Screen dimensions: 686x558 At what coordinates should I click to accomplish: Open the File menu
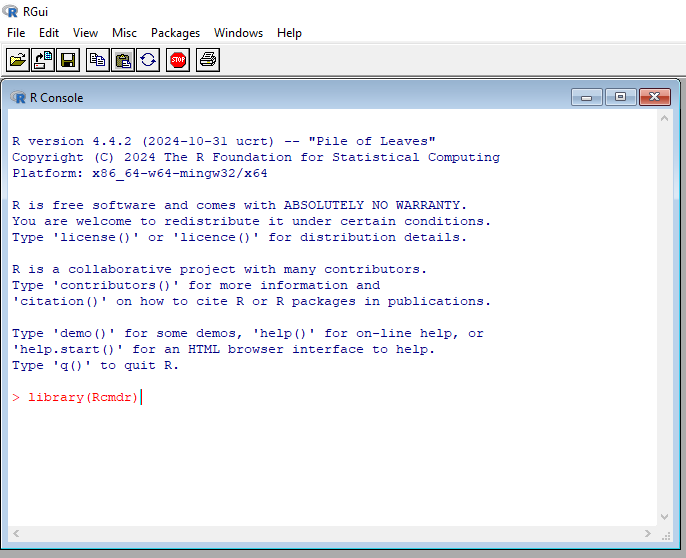click(x=16, y=33)
